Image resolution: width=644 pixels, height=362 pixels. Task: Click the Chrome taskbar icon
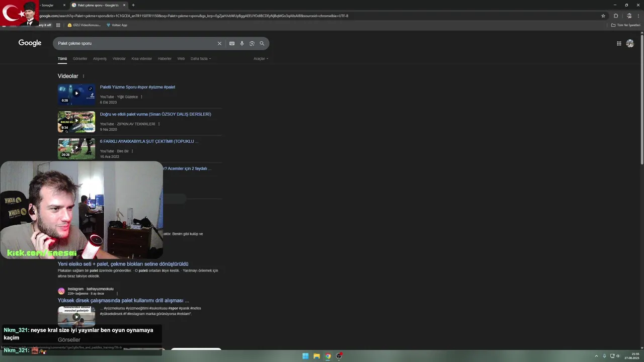[328, 356]
